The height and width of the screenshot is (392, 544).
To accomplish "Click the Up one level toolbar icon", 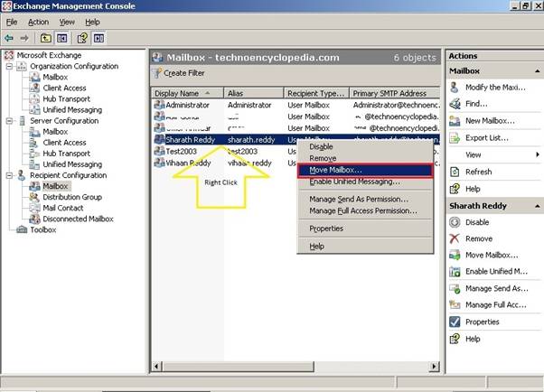I will click(46, 38).
